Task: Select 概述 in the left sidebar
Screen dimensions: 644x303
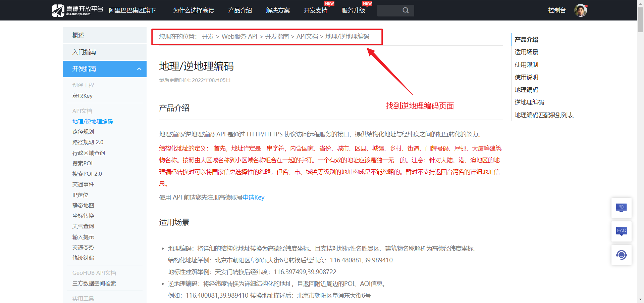Action: (x=105, y=35)
